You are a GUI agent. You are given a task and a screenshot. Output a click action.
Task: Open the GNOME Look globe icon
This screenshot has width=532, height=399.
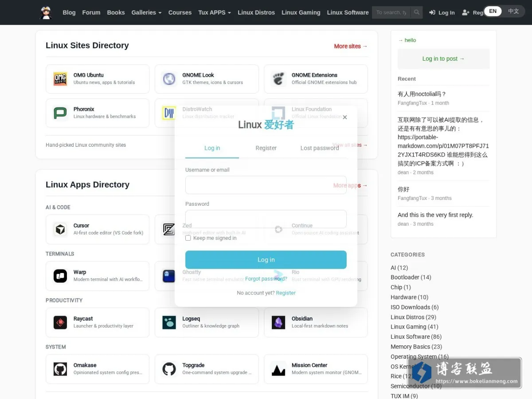[x=169, y=79]
